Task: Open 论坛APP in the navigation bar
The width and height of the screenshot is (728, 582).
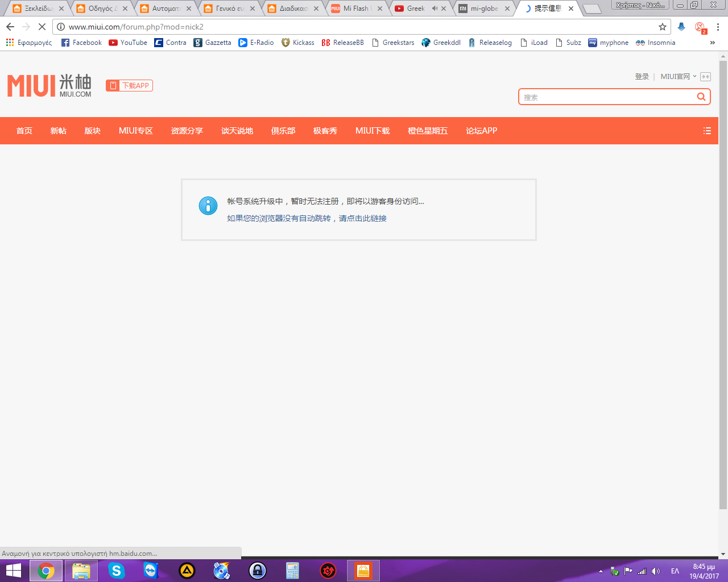Action: click(482, 131)
